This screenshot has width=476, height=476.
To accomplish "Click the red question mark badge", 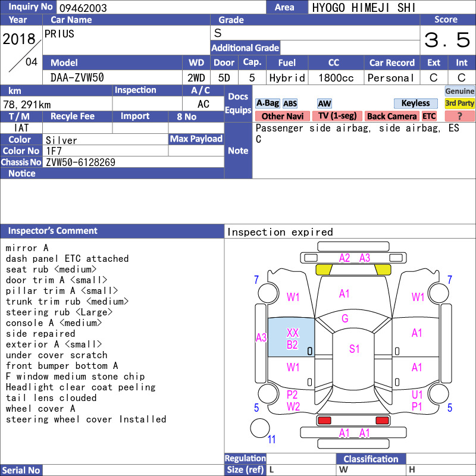I will click(459, 116).
